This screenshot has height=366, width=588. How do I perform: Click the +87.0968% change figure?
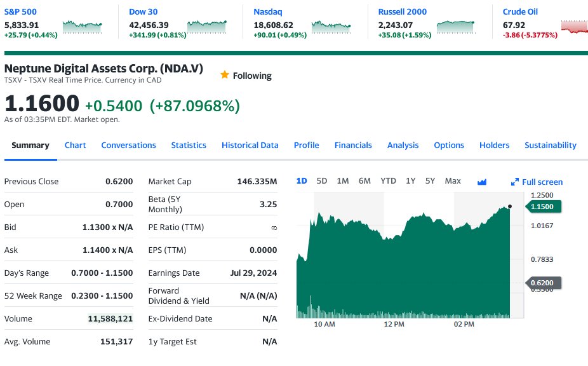click(195, 106)
